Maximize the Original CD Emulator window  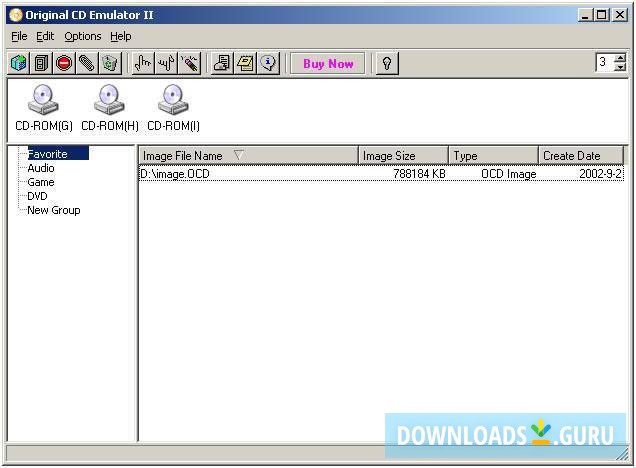[x=602, y=15]
